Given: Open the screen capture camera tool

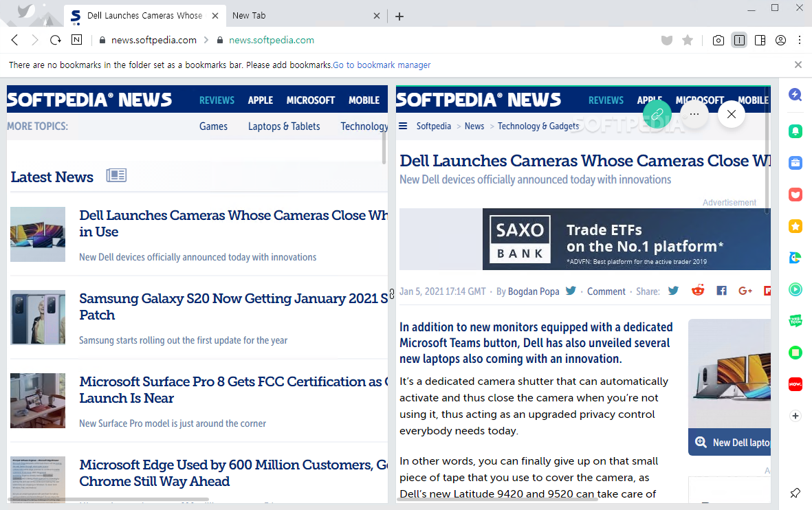Looking at the screenshot, I should click(x=718, y=40).
